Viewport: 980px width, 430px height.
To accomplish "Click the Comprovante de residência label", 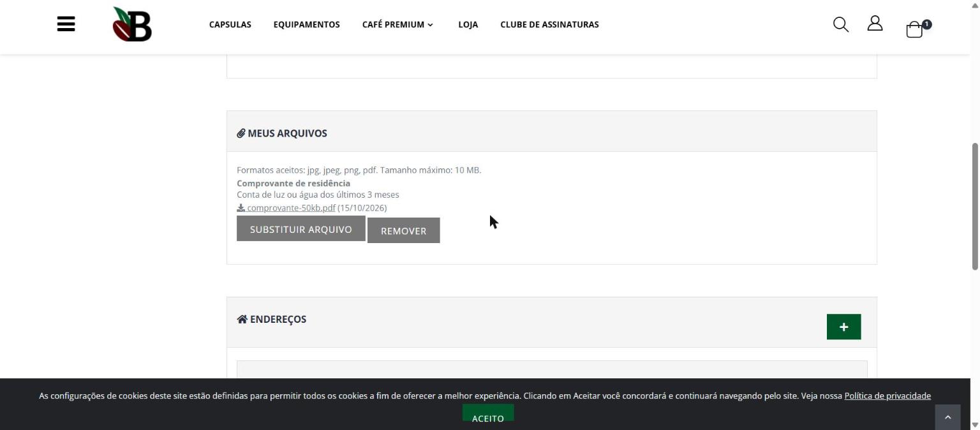I will coord(293,183).
